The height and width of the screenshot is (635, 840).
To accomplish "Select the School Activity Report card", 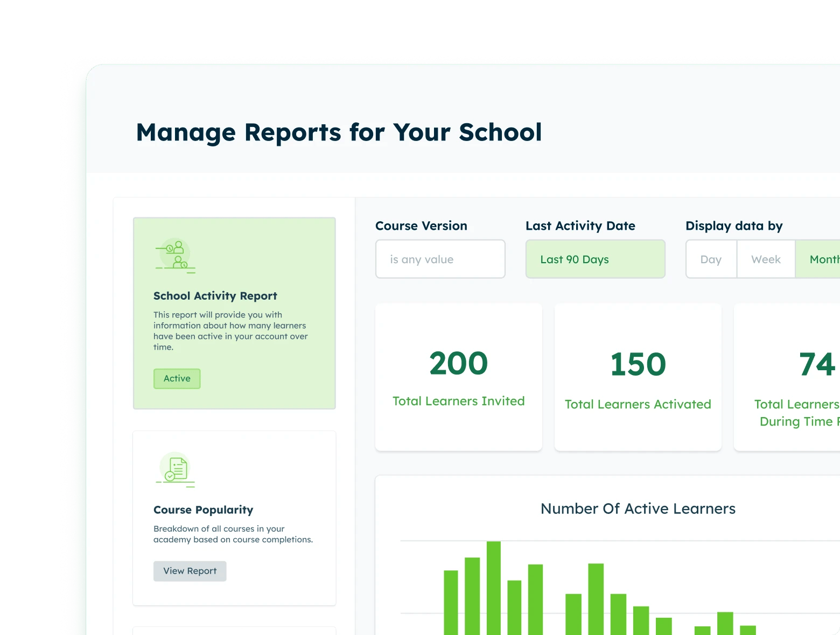I will [234, 312].
